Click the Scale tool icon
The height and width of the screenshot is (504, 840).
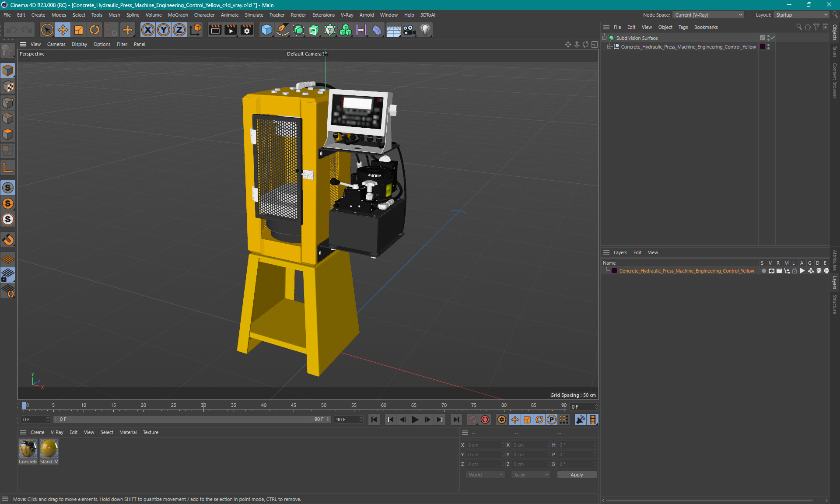pyautogui.click(x=78, y=29)
